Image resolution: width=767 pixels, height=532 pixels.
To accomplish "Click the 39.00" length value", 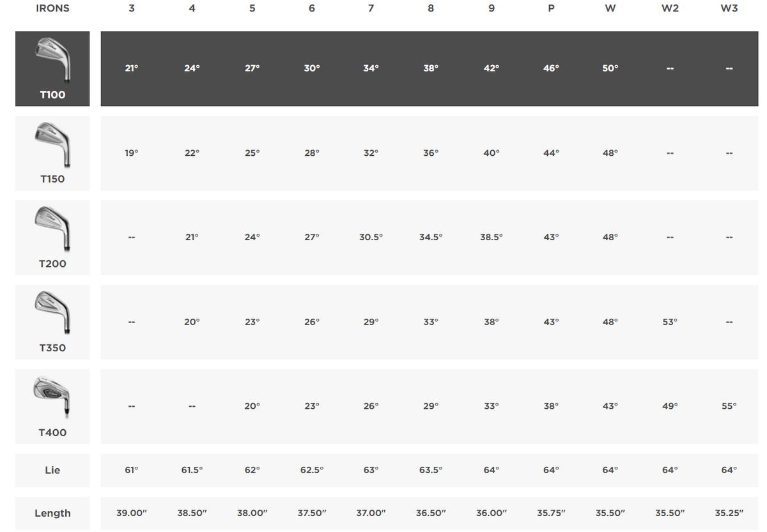I will pos(131,513).
